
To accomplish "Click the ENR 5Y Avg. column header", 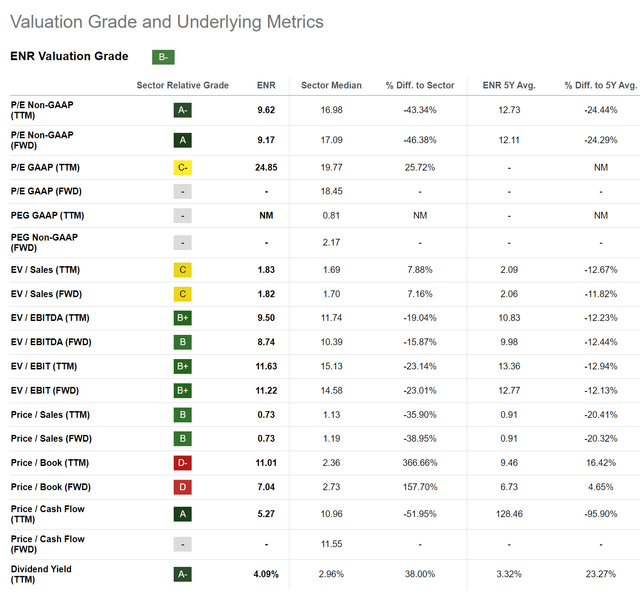I will [509, 85].
